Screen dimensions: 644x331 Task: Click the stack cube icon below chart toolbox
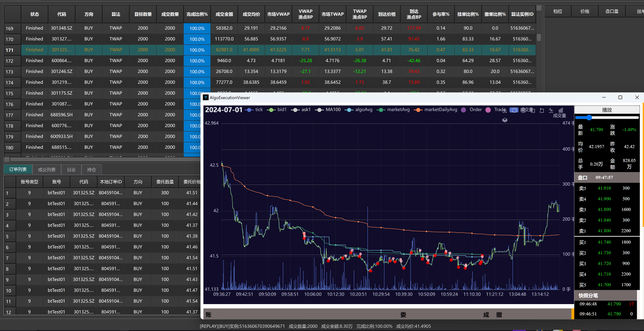pos(505,120)
